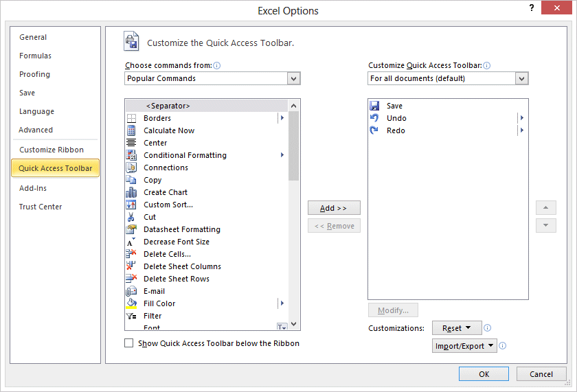Click the Decrease Font Size icon
The width and height of the screenshot is (577, 392).
[x=131, y=242]
